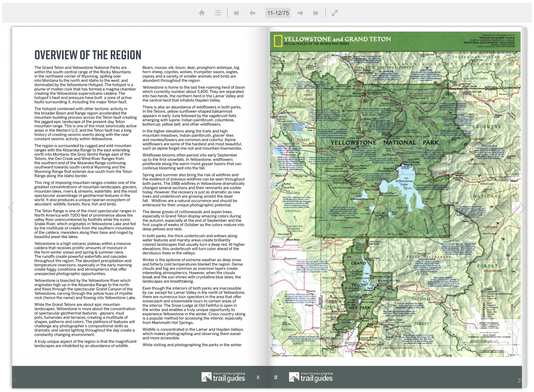Click small left arrow in footer corner
The image size is (534, 392).
(15, 380)
